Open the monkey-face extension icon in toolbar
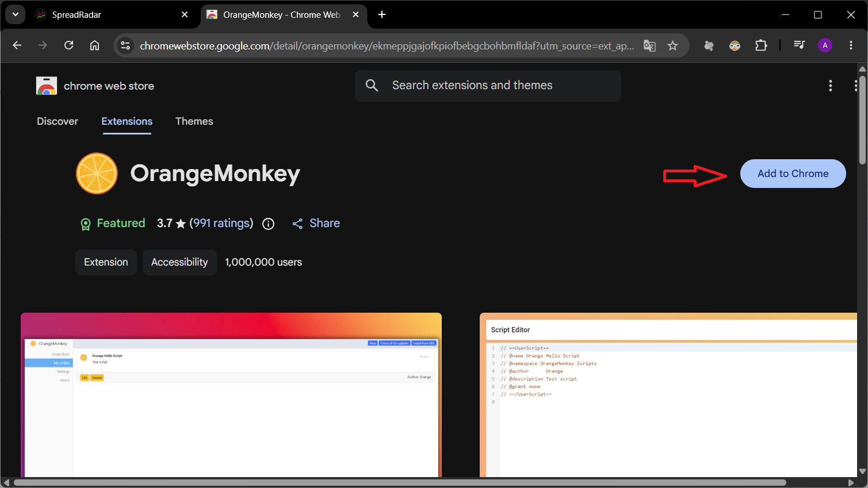The image size is (868, 488). pyautogui.click(x=735, y=45)
